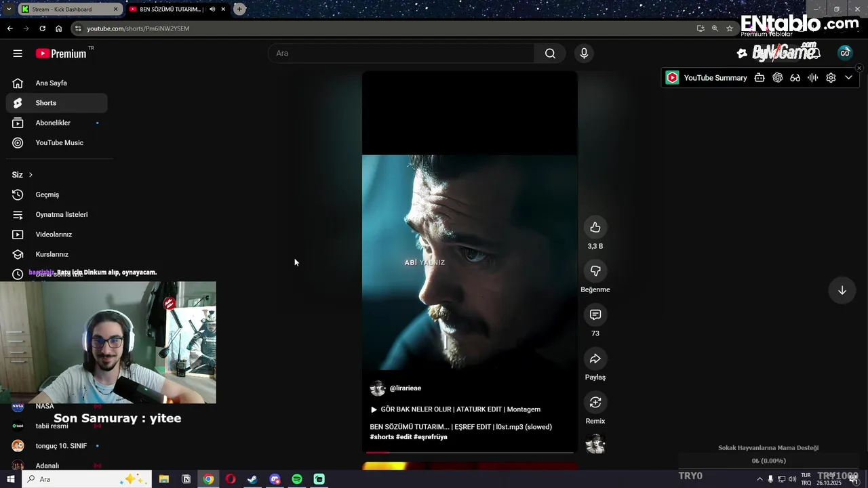
Task: Select Shorts in the sidebar
Action: (x=57, y=103)
